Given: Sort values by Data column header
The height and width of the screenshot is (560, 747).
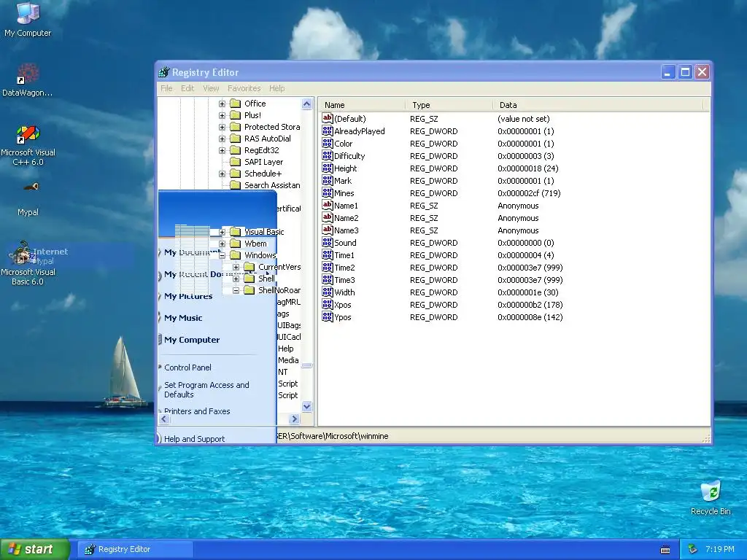Looking at the screenshot, I should (x=598, y=105).
